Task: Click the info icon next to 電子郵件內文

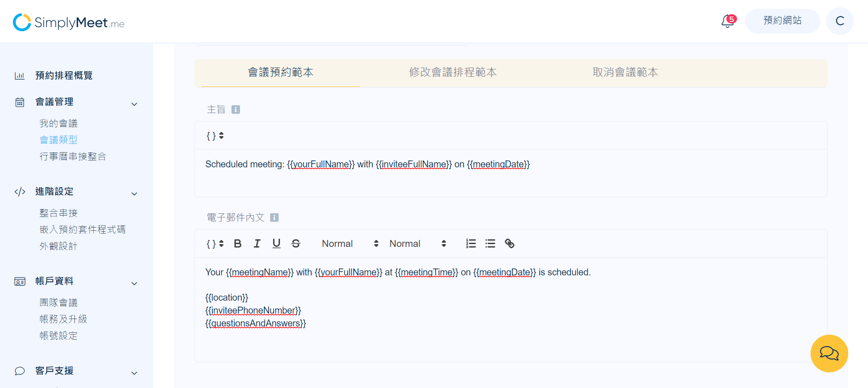Action: [274, 217]
